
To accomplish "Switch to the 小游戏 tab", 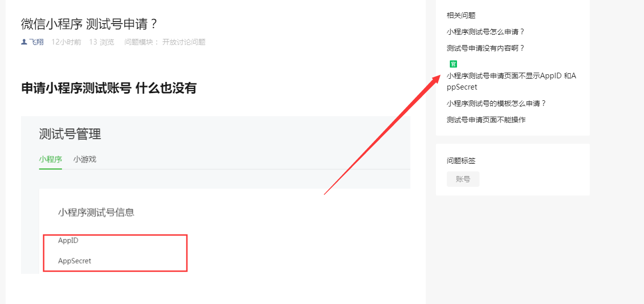I will [85, 159].
